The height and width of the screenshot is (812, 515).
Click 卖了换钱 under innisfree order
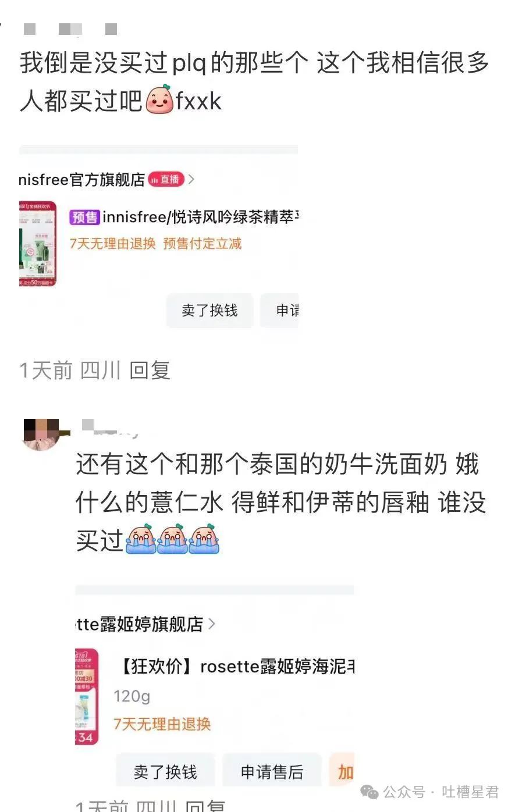(x=209, y=310)
